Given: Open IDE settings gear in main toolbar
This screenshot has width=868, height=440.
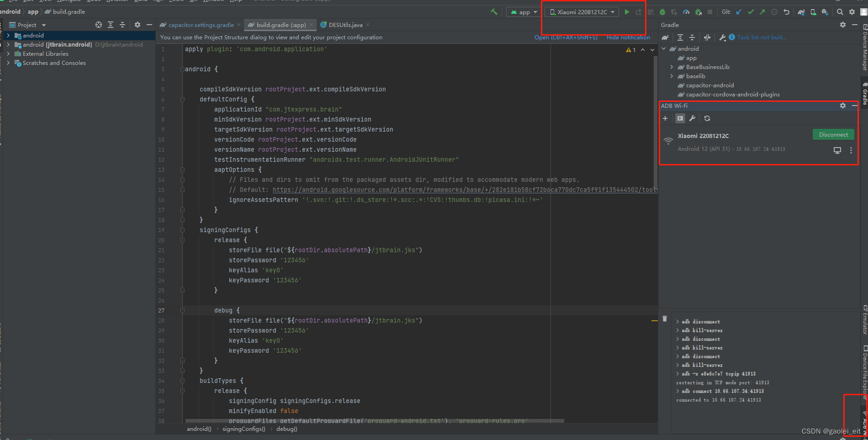Looking at the screenshot, I should coord(852,12).
